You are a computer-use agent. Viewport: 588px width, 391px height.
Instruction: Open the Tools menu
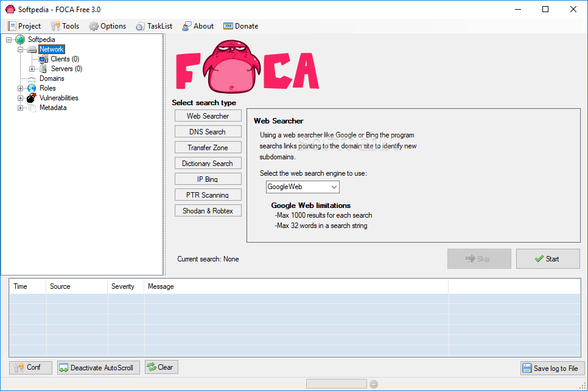tap(65, 26)
